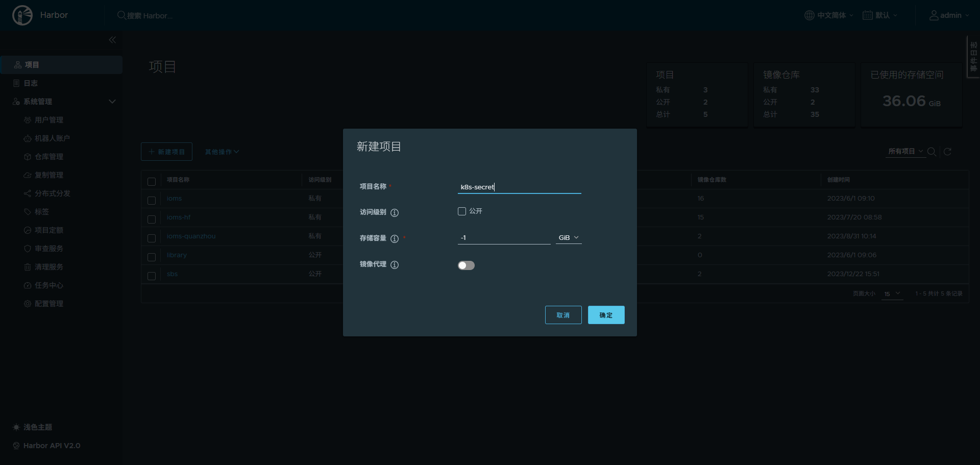The image size is (980, 465).
Task: Click the globe language icon
Action: point(810,15)
